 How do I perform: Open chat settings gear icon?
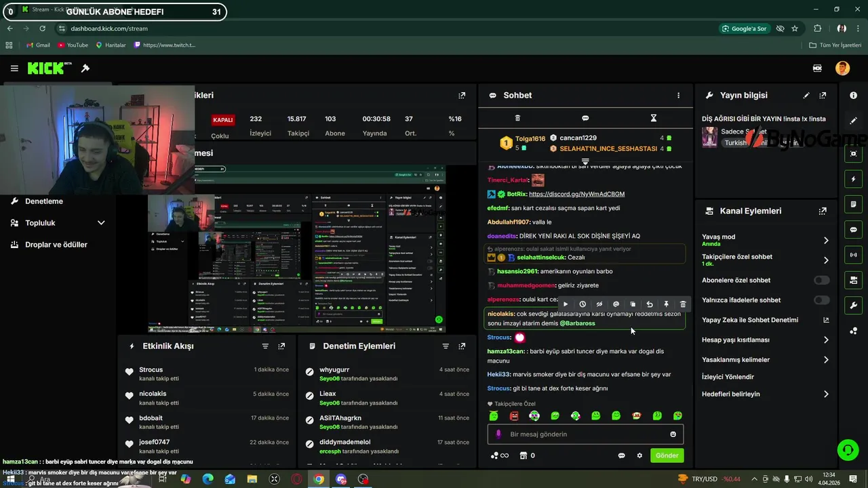click(639, 455)
